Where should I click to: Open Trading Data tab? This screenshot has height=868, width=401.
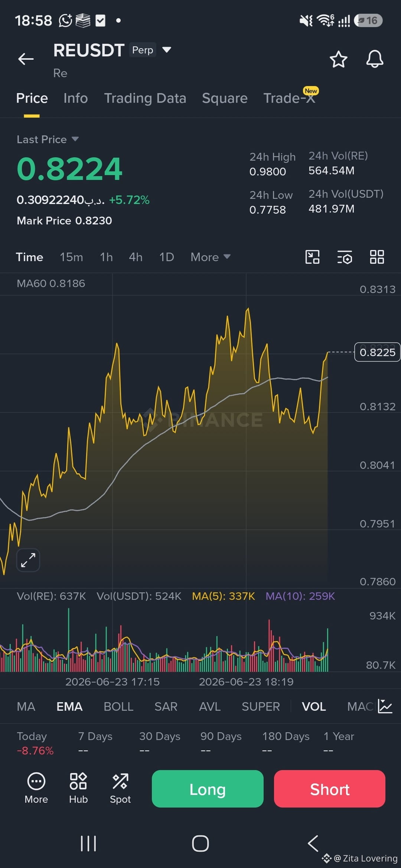(145, 98)
